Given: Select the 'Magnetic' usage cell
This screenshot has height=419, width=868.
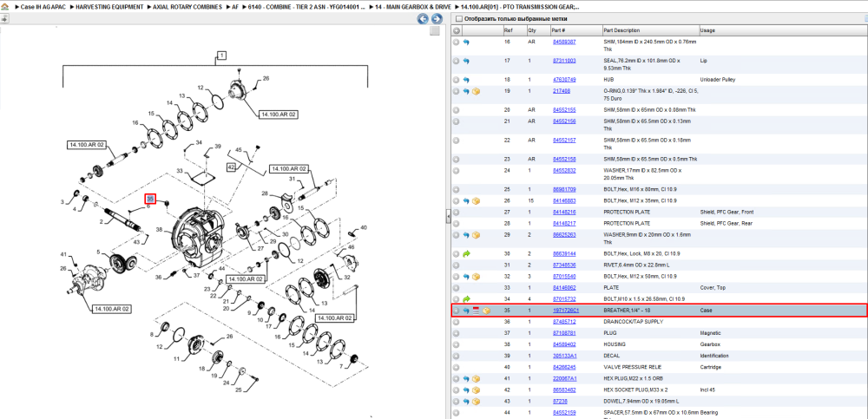Looking at the screenshot, I should (710, 333).
